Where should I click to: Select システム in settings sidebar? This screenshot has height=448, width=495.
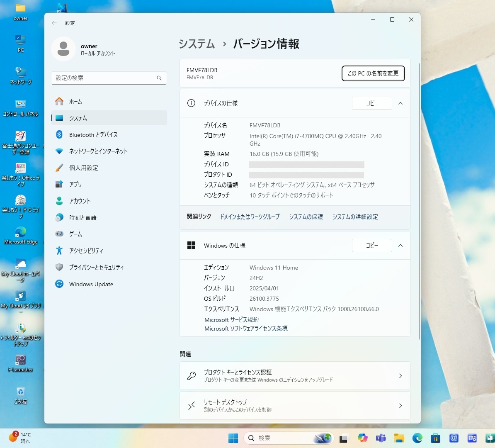click(x=109, y=118)
